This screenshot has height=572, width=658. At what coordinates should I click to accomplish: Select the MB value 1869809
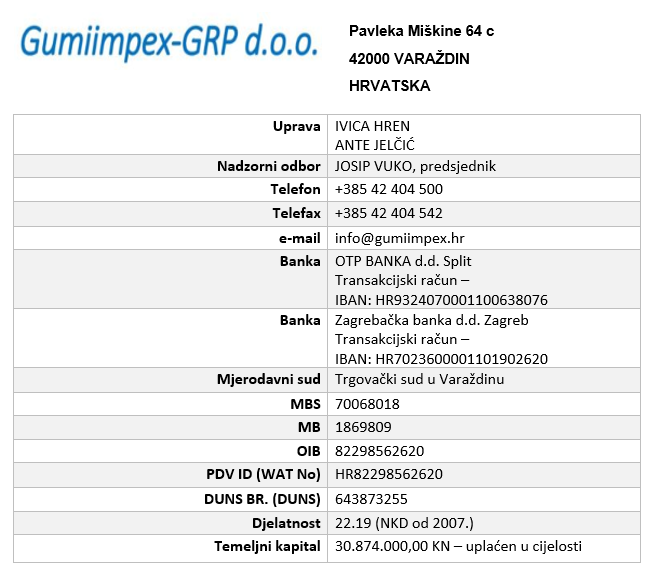tap(363, 427)
